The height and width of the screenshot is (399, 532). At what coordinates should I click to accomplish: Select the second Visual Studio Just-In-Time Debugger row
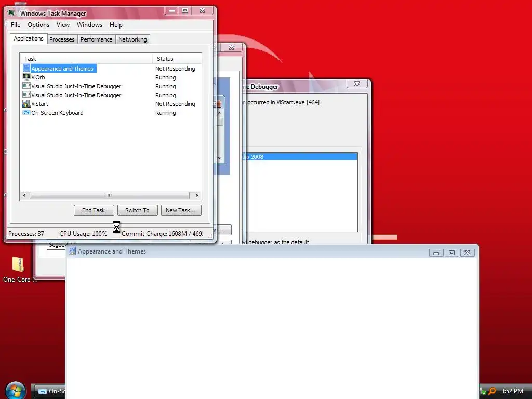(111, 95)
